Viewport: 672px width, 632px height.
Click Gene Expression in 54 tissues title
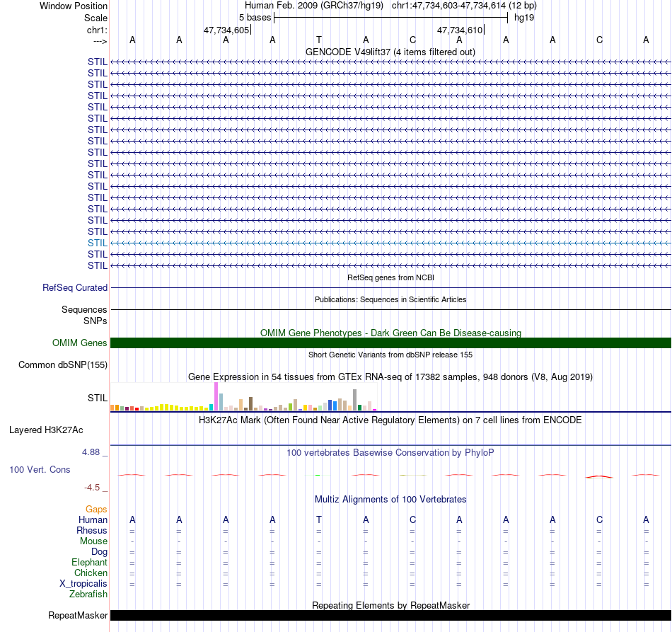(x=390, y=377)
